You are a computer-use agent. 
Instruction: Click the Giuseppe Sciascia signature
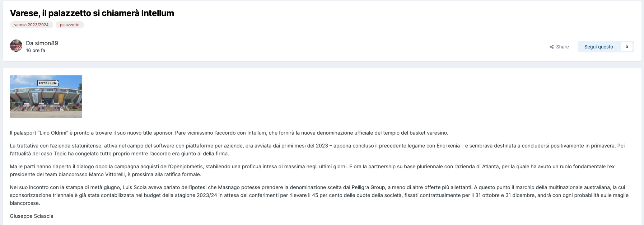[32, 216]
